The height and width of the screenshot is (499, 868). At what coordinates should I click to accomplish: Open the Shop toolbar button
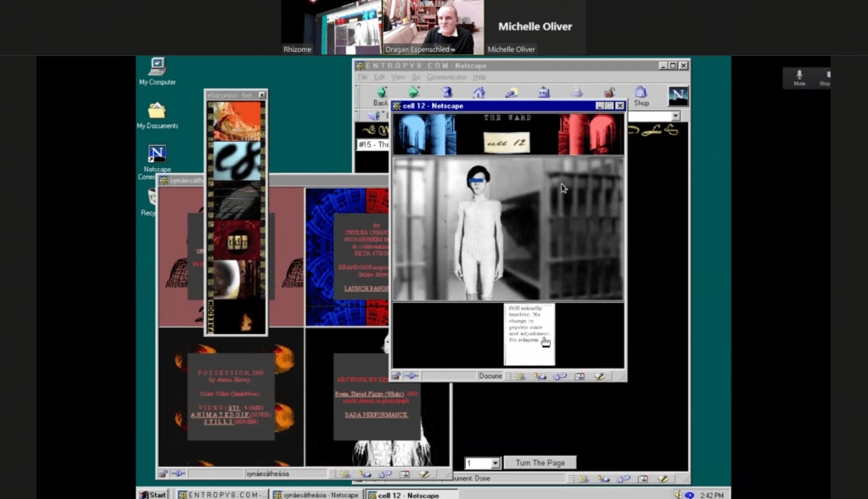pyautogui.click(x=641, y=93)
